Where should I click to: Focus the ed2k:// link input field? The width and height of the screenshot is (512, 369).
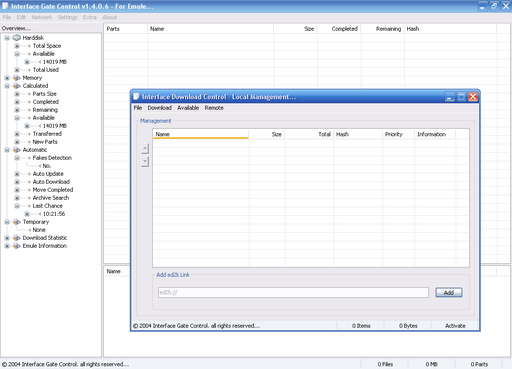coord(293,293)
